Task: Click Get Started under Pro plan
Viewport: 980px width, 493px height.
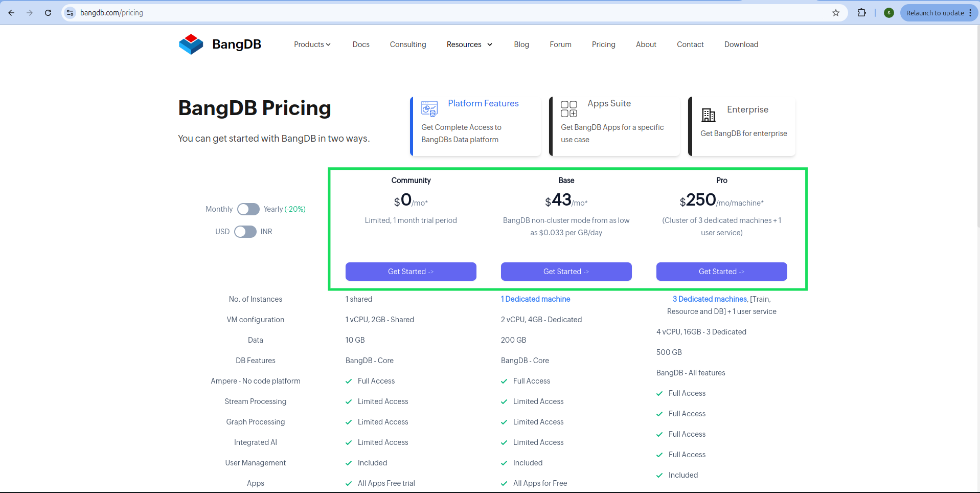Action: pos(722,272)
